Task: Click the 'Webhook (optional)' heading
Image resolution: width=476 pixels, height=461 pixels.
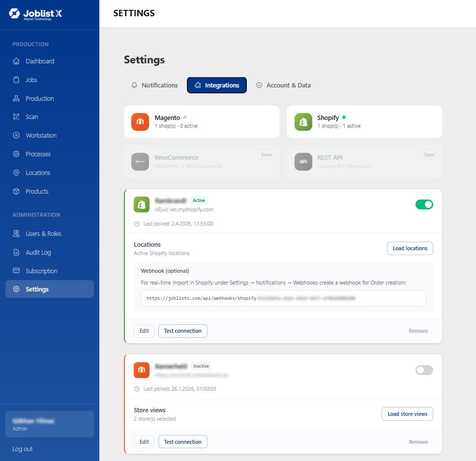Action: 165,271
